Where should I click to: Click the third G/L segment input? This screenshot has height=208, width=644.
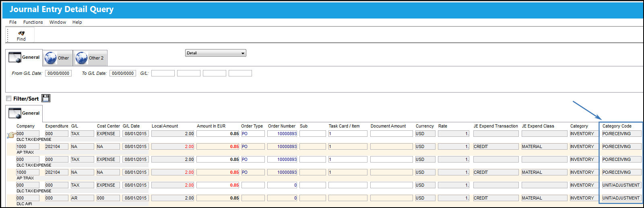click(215, 73)
